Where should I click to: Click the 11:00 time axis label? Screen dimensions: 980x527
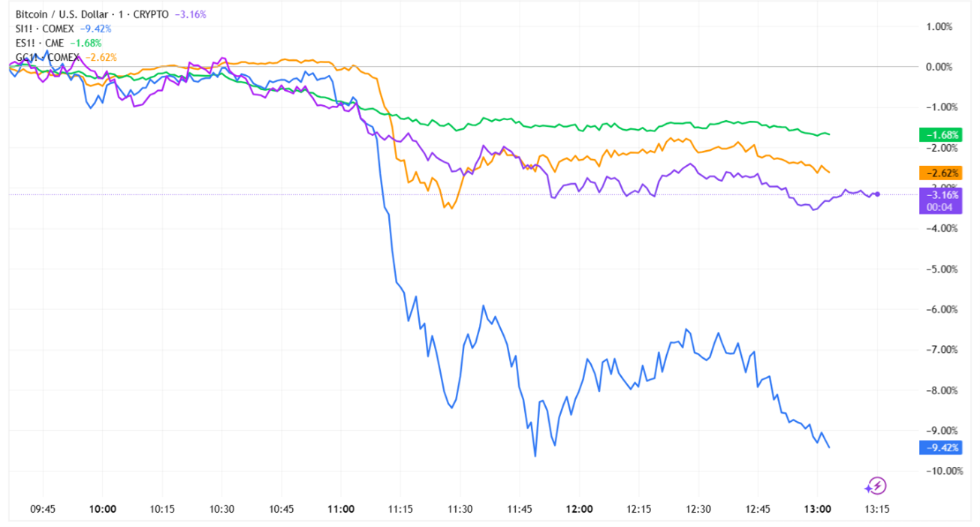[x=341, y=508]
